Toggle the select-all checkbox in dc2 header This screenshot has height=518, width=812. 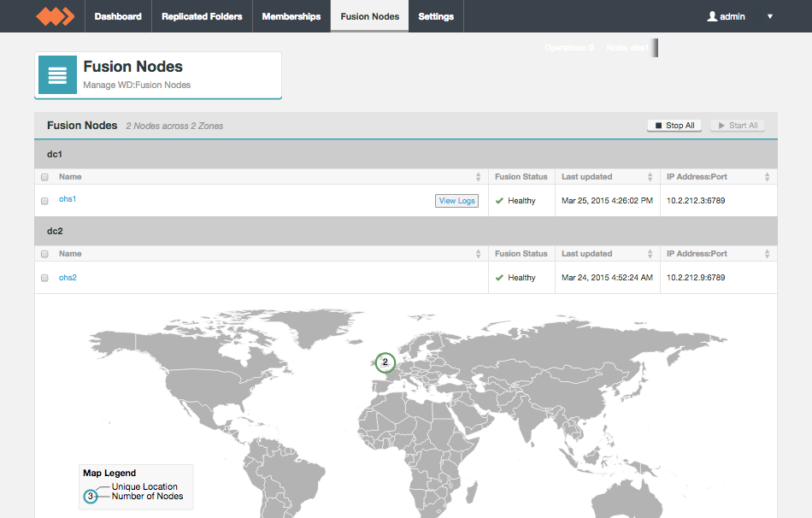44,254
